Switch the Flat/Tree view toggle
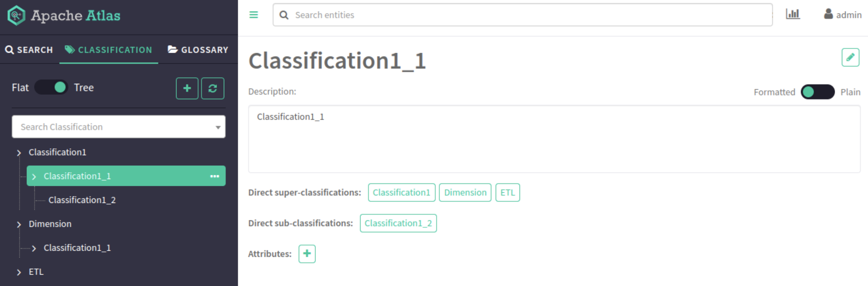The image size is (868, 286). pyautogui.click(x=52, y=88)
